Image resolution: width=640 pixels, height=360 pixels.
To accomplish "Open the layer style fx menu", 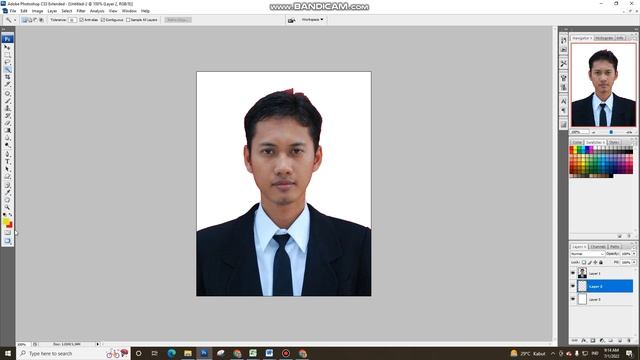I will coord(584,340).
